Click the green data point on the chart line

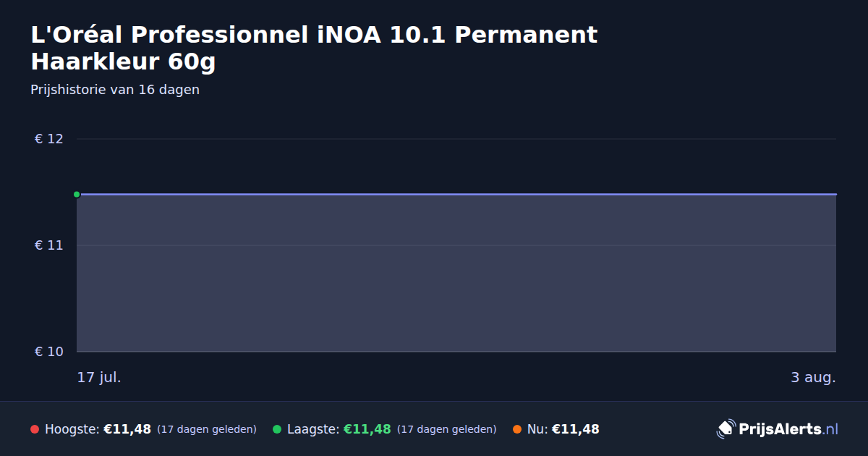point(77,194)
